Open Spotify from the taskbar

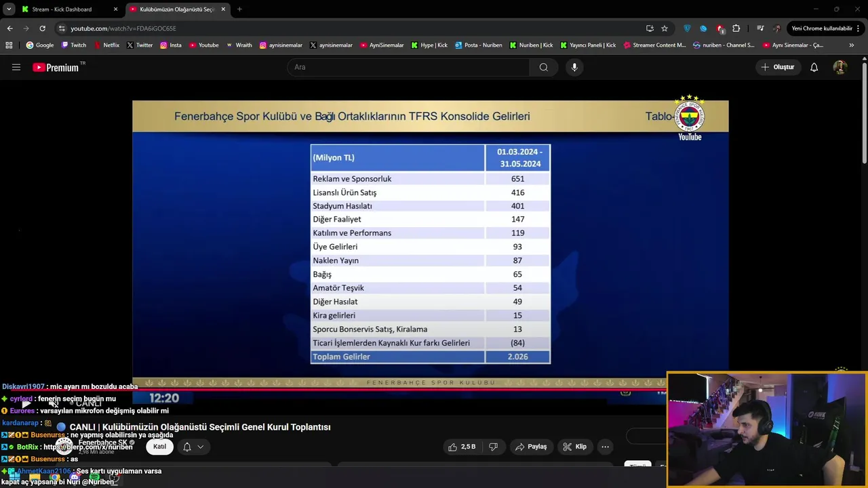[94, 479]
